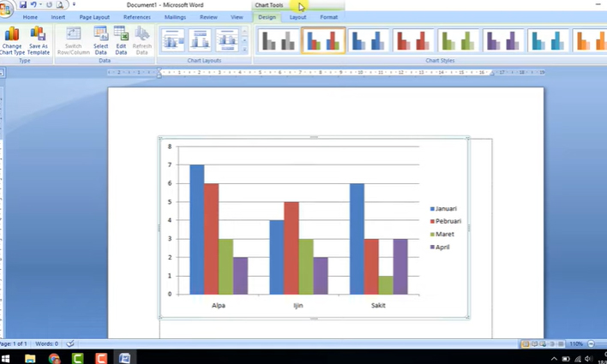Apply the green chart style swatch
Image resolution: width=607 pixels, height=364 pixels.
[458, 40]
